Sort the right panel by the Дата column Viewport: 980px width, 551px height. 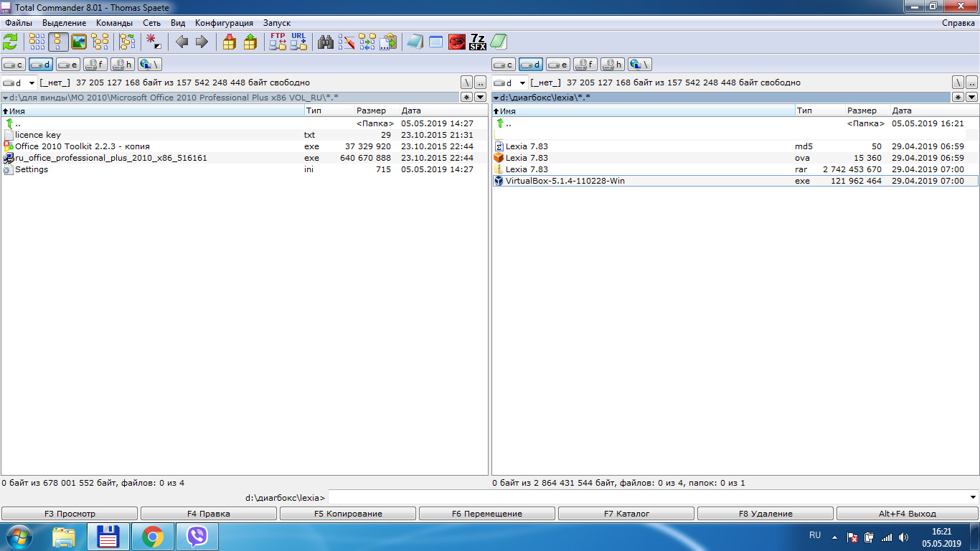(x=934, y=110)
